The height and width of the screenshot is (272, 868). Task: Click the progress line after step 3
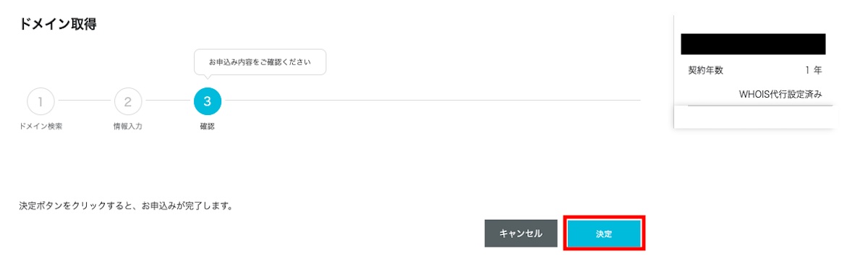pyautogui.click(x=431, y=101)
